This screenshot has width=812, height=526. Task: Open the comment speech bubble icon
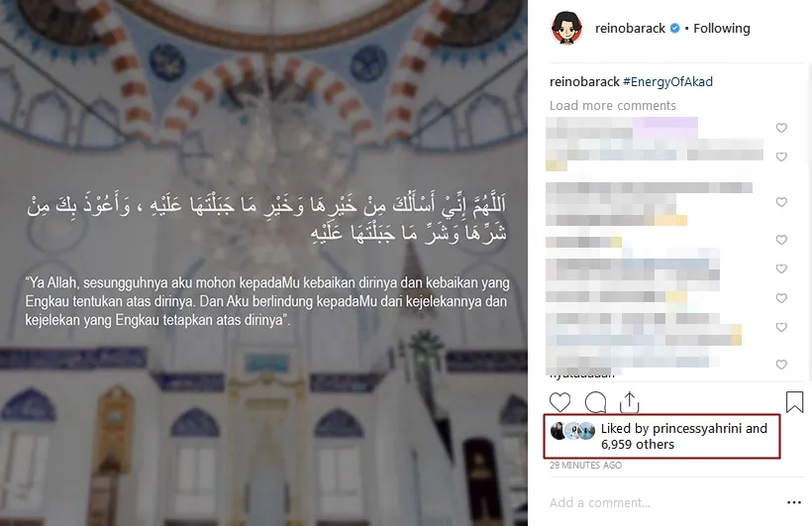595,402
